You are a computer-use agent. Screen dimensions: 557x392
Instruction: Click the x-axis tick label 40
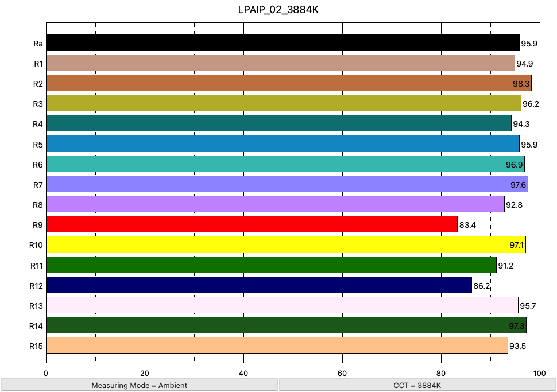pyautogui.click(x=243, y=373)
